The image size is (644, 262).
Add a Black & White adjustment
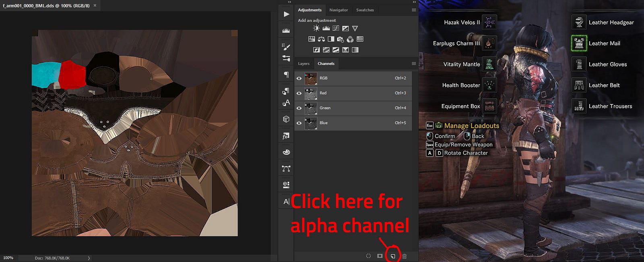point(331,39)
